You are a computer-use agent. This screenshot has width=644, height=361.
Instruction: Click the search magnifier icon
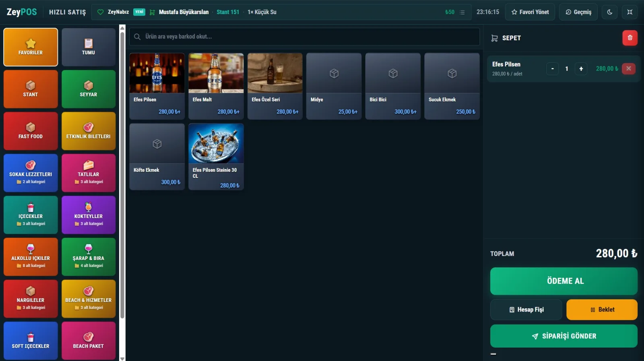(137, 37)
